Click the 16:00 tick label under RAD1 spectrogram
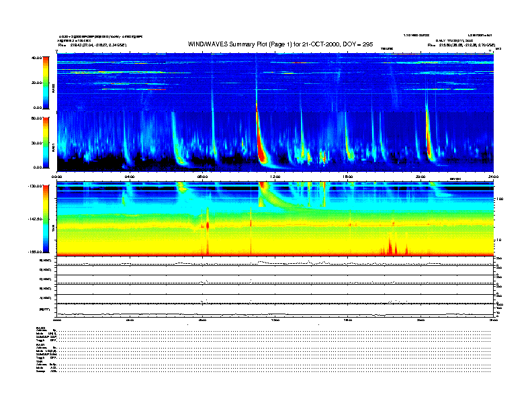Viewport: 532px width, 411px height. coord(348,177)
